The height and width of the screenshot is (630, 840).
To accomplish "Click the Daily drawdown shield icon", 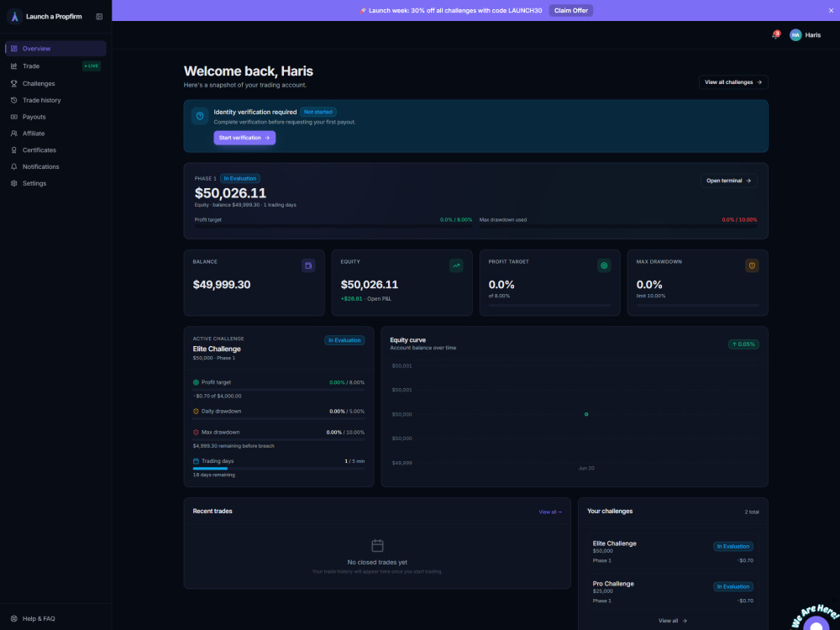I will click(196, 412).
